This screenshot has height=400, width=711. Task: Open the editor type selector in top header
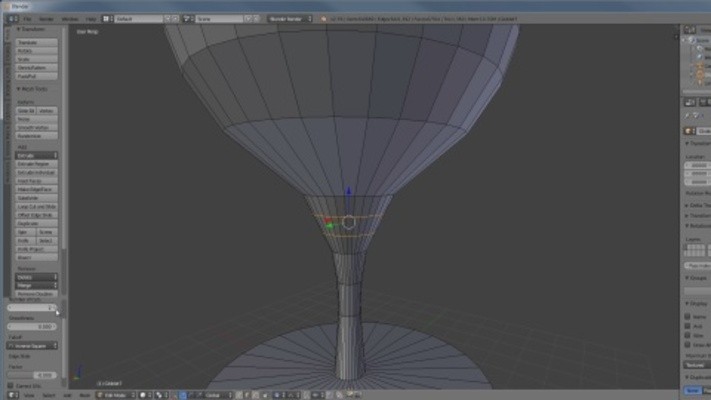click(x=13, y=19)
